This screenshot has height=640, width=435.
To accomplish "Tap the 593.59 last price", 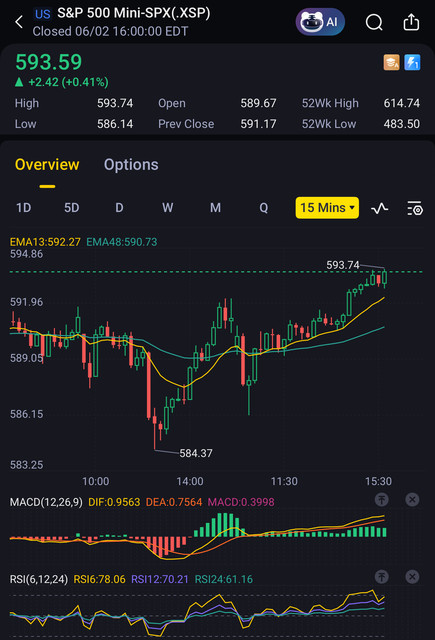I will click(49, 62).
